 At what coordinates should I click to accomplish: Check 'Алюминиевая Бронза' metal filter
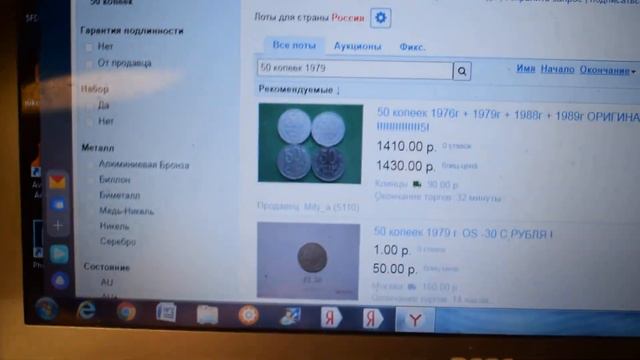[x=91, y=165]
